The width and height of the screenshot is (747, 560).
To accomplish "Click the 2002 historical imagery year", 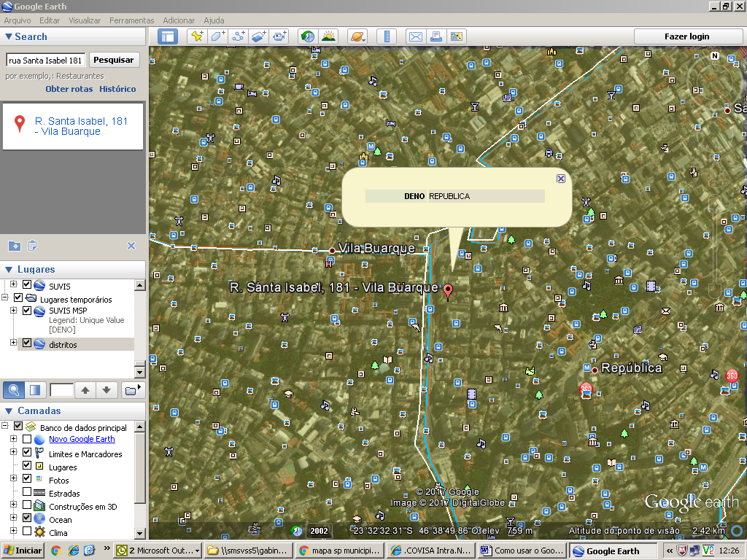I will point(319,531).
